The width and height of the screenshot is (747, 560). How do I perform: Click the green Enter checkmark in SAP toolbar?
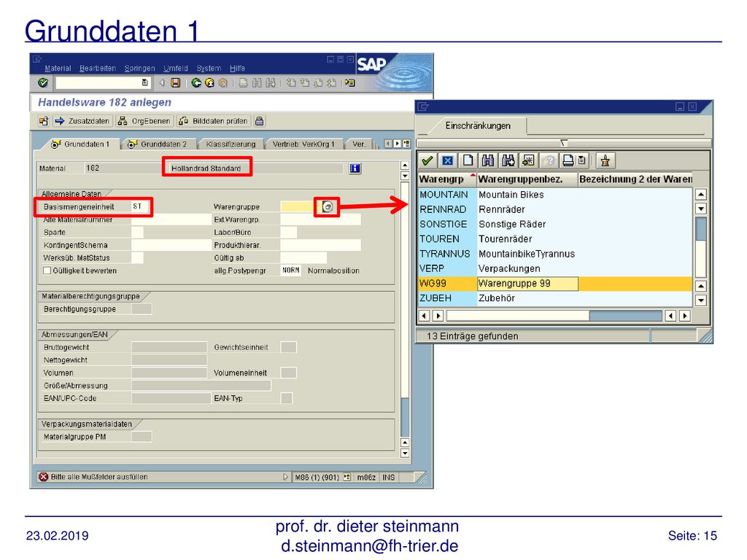pos(43,83)
